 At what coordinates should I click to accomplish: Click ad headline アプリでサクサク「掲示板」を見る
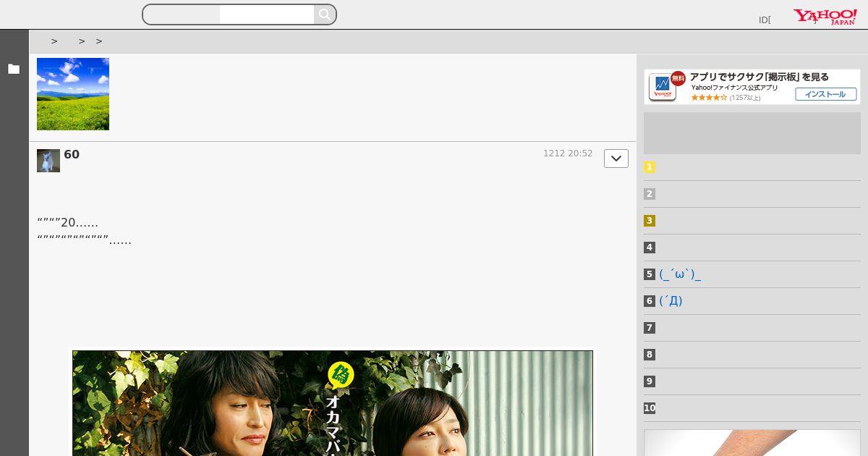[759, 77]
